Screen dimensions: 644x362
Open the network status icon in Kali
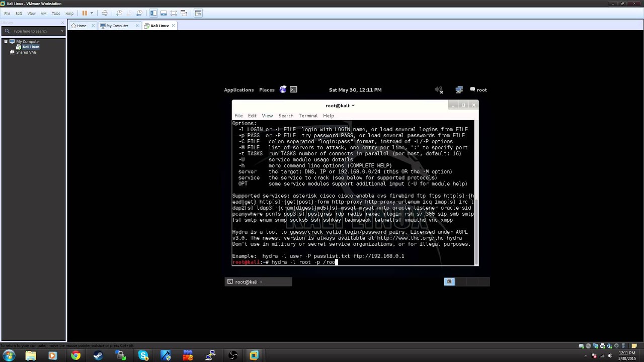pyautogui.click(x=459, y=89)
